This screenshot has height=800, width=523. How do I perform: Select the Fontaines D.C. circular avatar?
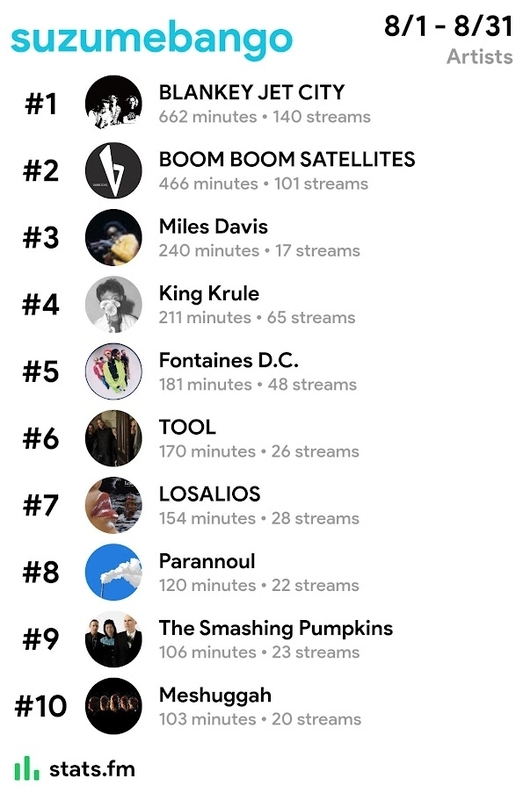(x=113, y=371)
